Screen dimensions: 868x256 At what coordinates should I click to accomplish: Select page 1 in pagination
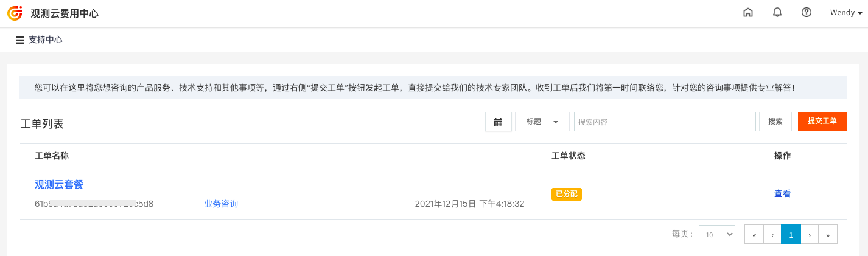click(791, 234)
